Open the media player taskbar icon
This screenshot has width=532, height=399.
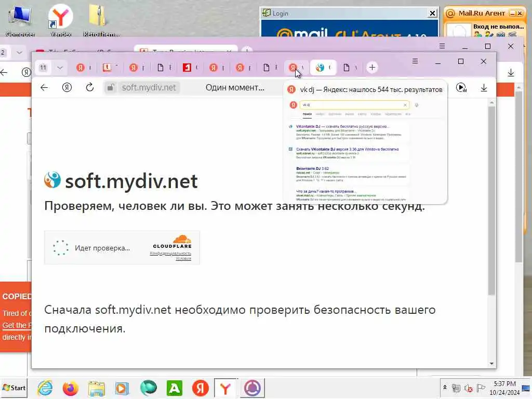[x=122, y=388]
